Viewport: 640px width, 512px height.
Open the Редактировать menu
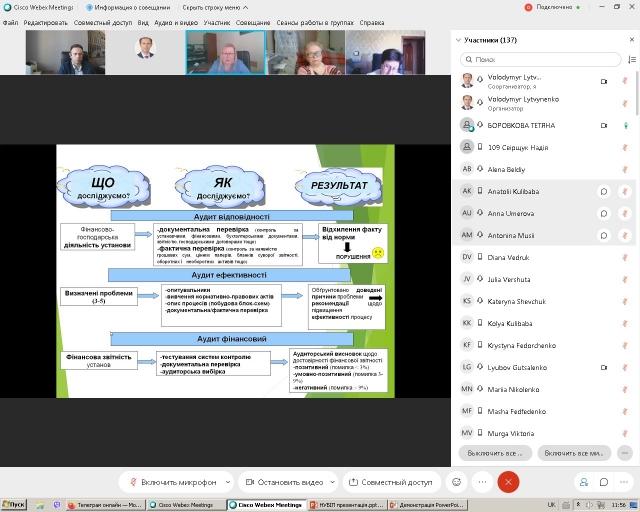click(x=45, y=23)
